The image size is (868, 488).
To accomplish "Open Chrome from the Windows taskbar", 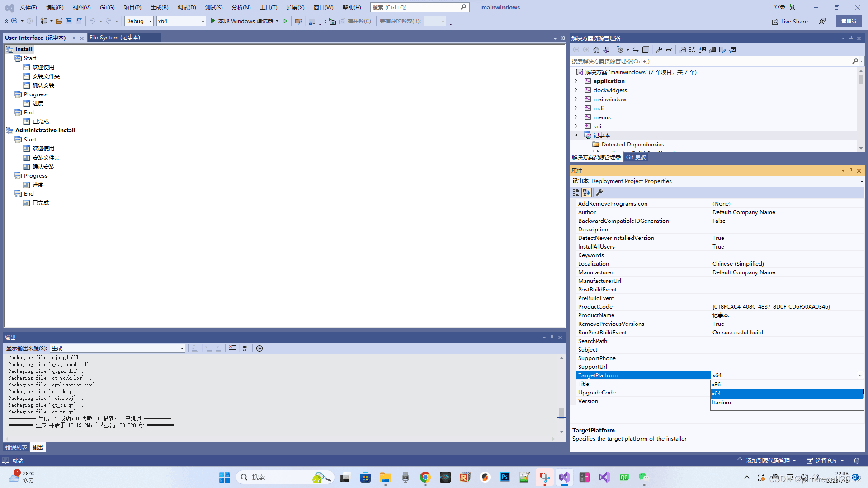I will (x=425, y=477).
